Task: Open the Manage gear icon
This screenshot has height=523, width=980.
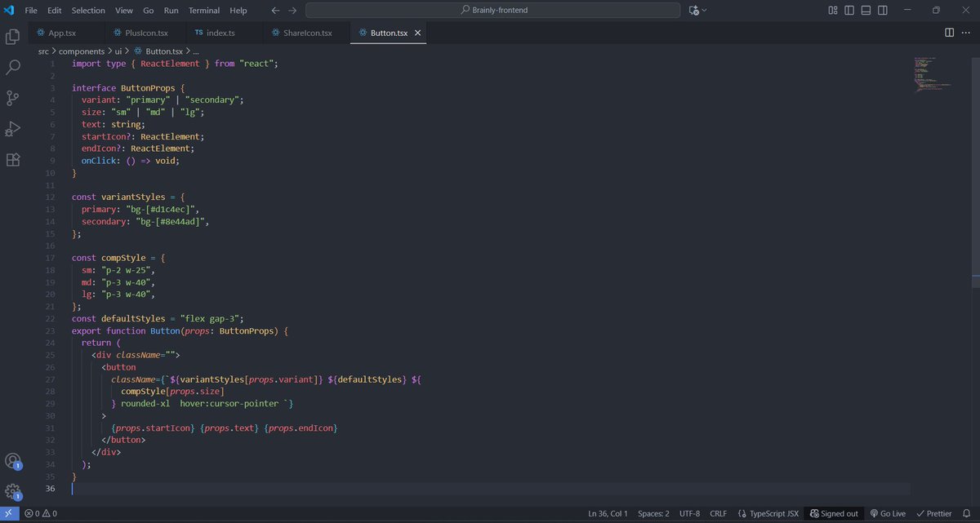Action: pyautogui.click(x=13, y=492)
